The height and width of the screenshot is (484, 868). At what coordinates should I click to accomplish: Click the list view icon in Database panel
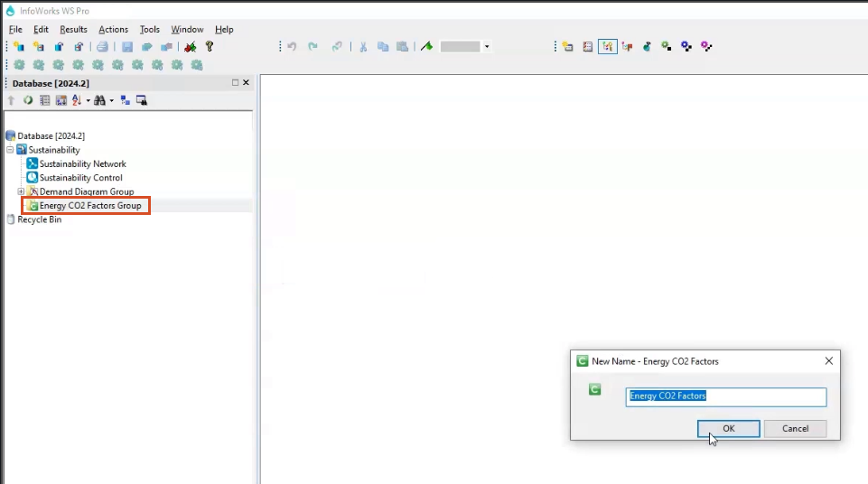click(45, 100)
